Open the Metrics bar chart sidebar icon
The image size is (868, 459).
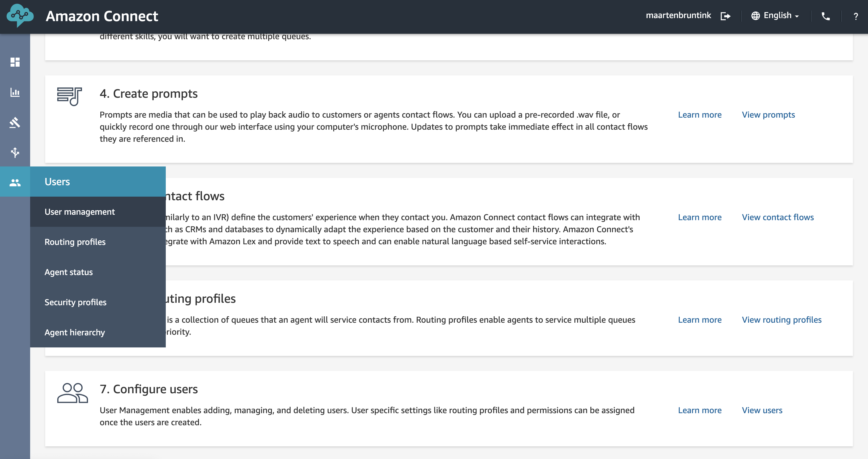click(15, 92)
